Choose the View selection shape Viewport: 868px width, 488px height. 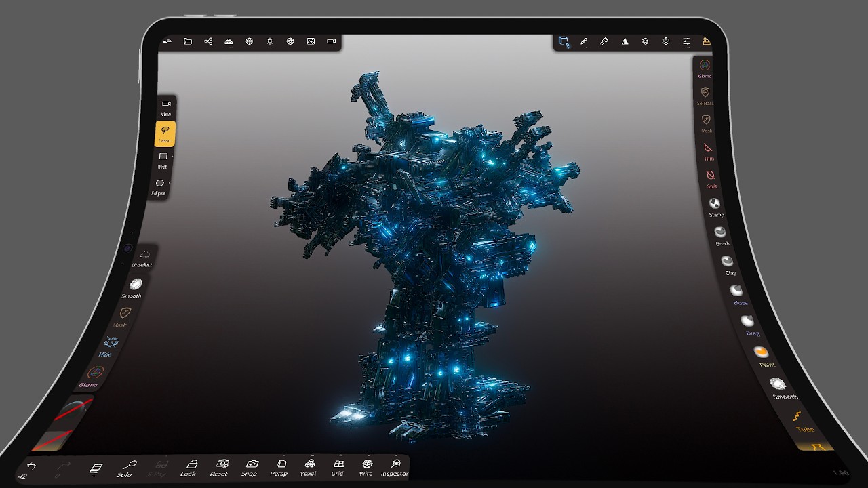pos(166,108)
